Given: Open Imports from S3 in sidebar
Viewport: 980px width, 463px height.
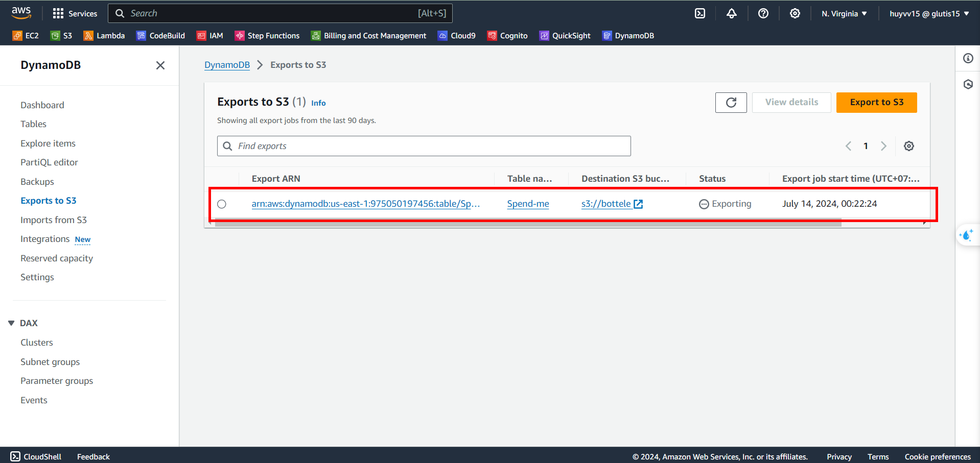Looking at the screenshot, I should coord(54,220).
